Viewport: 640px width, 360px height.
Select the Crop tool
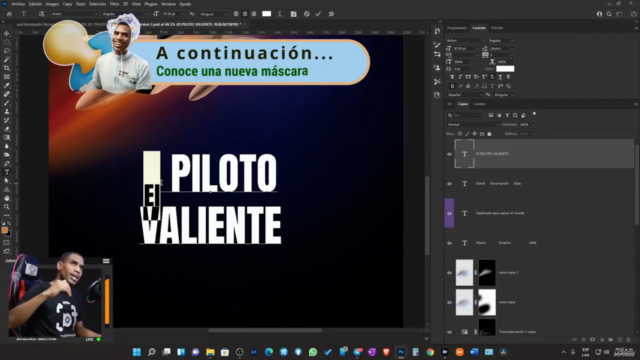coord(7,68)
